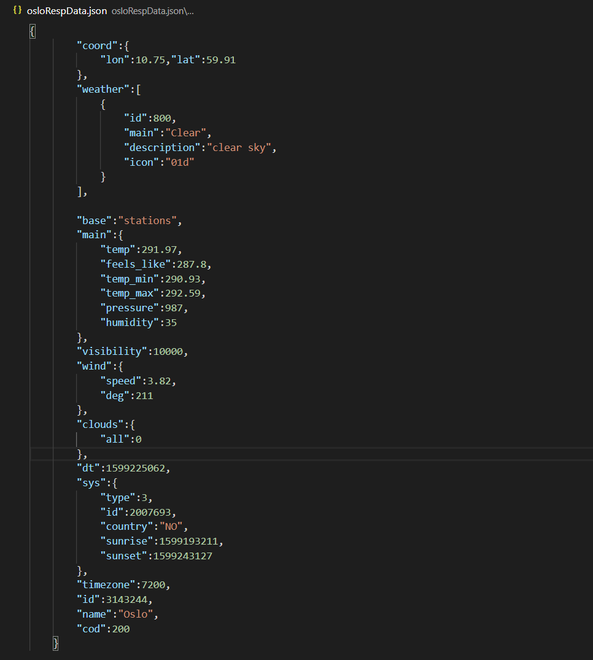Click the "stations" string value
Viewport: 593px width, 660px height.
click(x=147, y=221)
